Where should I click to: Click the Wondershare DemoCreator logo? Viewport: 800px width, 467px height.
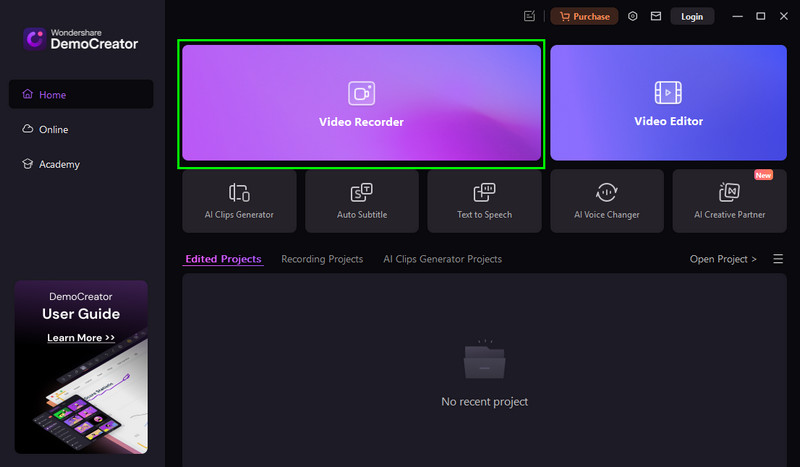click(x=81, y=39)
